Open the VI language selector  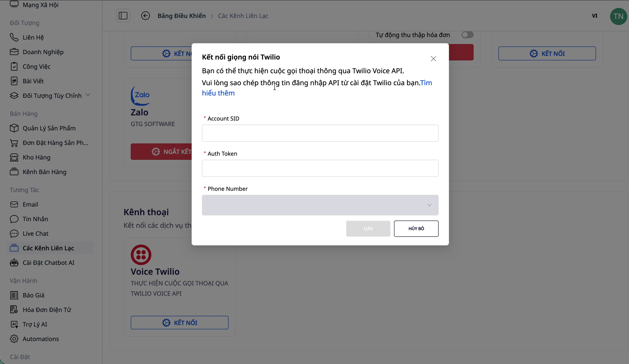594,16
